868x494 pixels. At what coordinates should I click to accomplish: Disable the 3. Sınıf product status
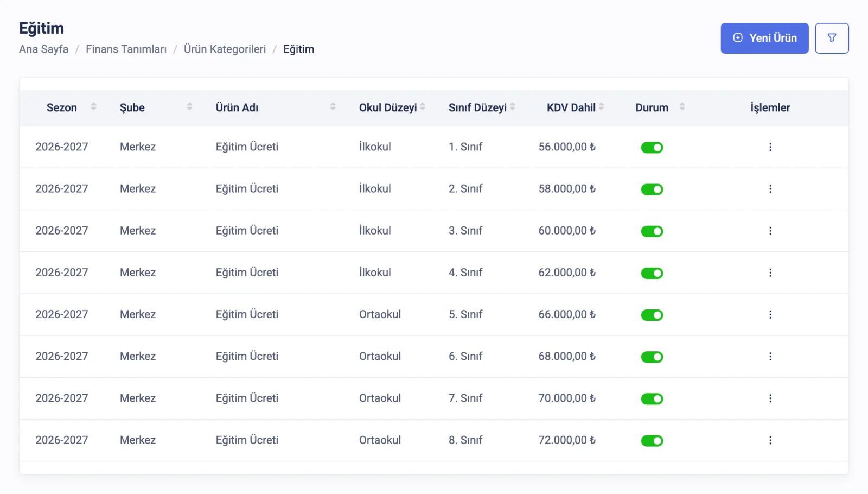coord(652,231)
